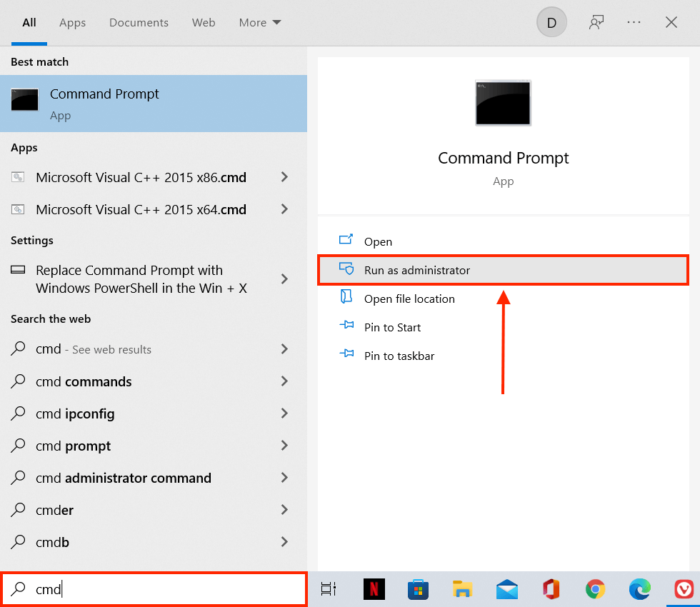The image size is (700, 607).
Task: Open the three-dot options menu
Action: point(634,22)
